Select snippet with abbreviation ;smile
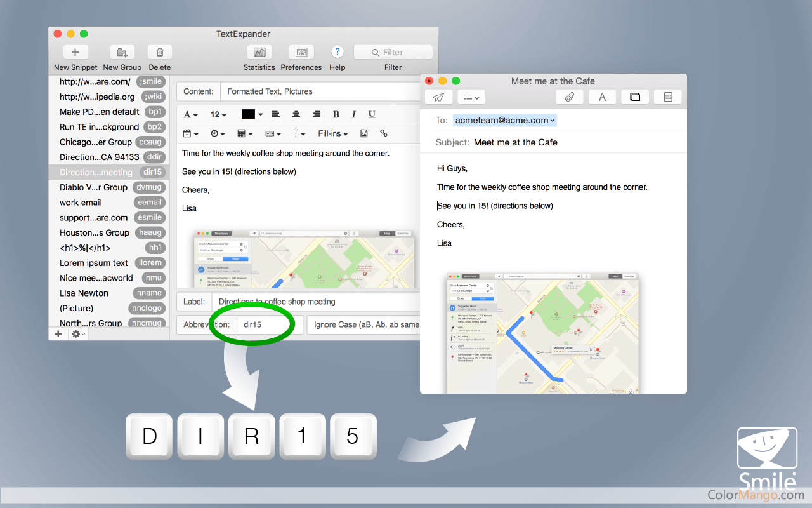 tap(108, 81)
